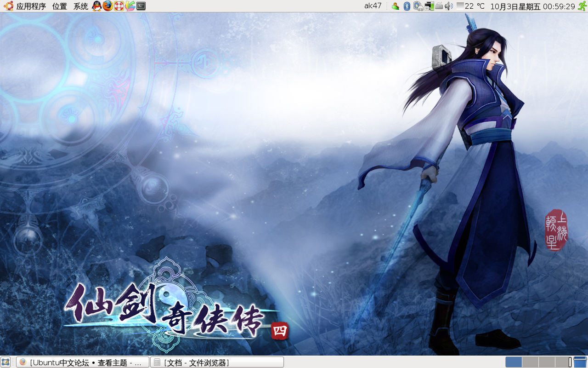The height and width of the screenshot is (368, 588).
Task: Open the volume speaker control
Action: [449, 6]
